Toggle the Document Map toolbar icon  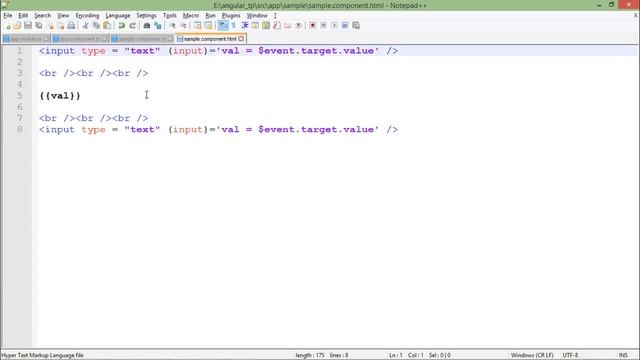pos(266,26)
